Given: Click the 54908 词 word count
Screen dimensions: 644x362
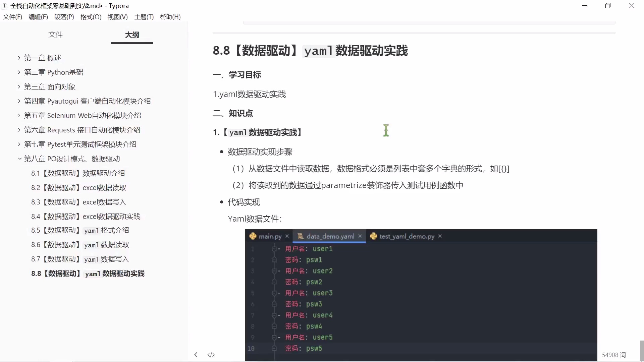Looking at the screenshot, I should tap(614, 355).
